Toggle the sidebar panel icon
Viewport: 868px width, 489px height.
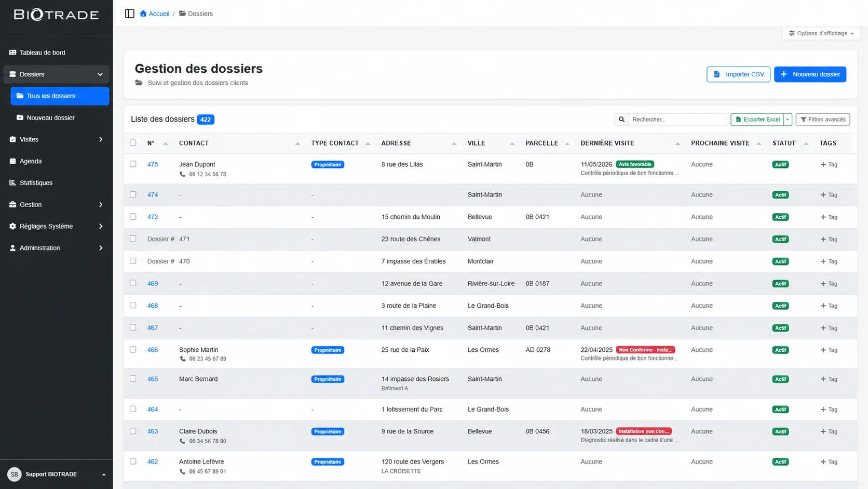coord(130,14)
